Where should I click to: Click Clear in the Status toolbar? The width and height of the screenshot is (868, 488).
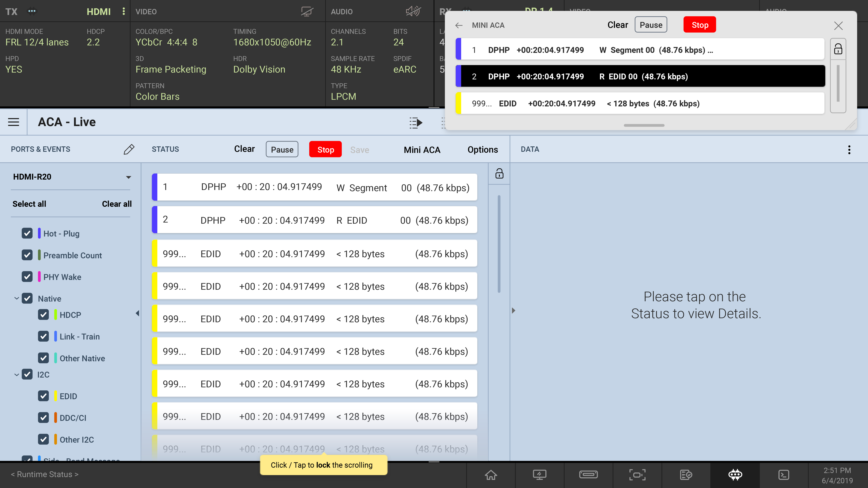point(244,149)
